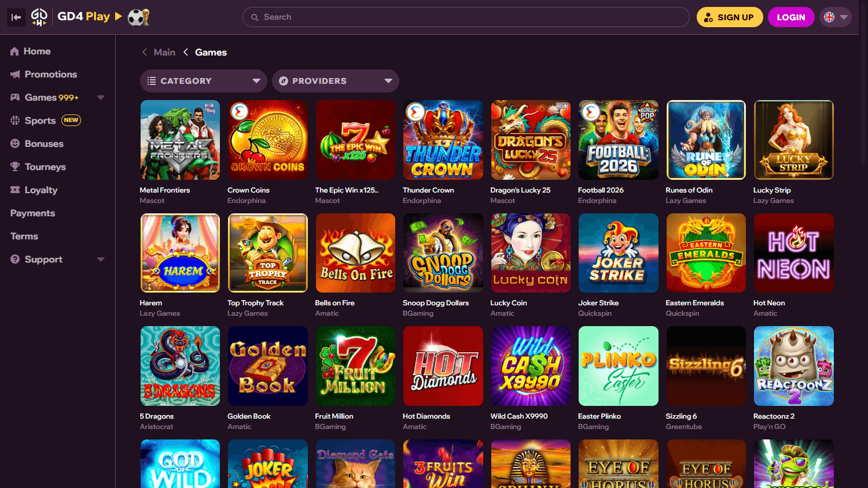Click the Support question mark icon
This screenshot has height=488, width=868.
tap(15, 260)
